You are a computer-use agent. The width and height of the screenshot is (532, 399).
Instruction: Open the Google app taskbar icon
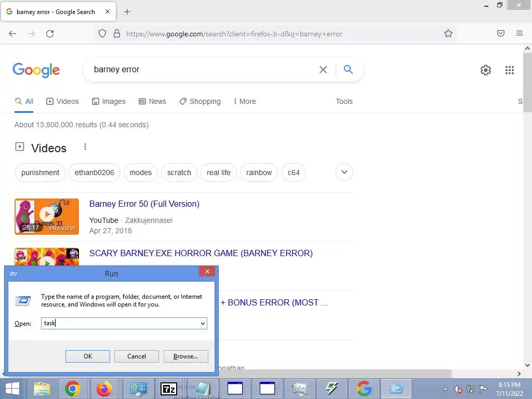[x=364, y=389]
